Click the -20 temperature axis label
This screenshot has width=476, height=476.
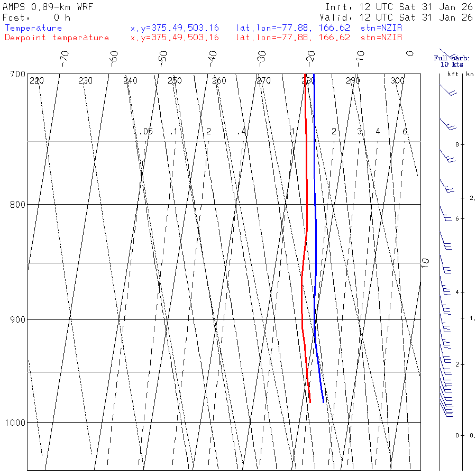tap(311, 59)
